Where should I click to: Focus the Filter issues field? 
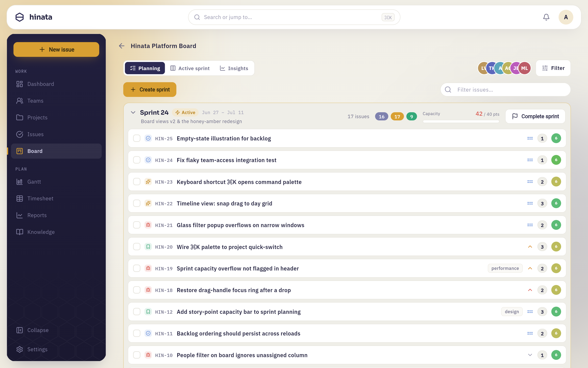point(505,90)
